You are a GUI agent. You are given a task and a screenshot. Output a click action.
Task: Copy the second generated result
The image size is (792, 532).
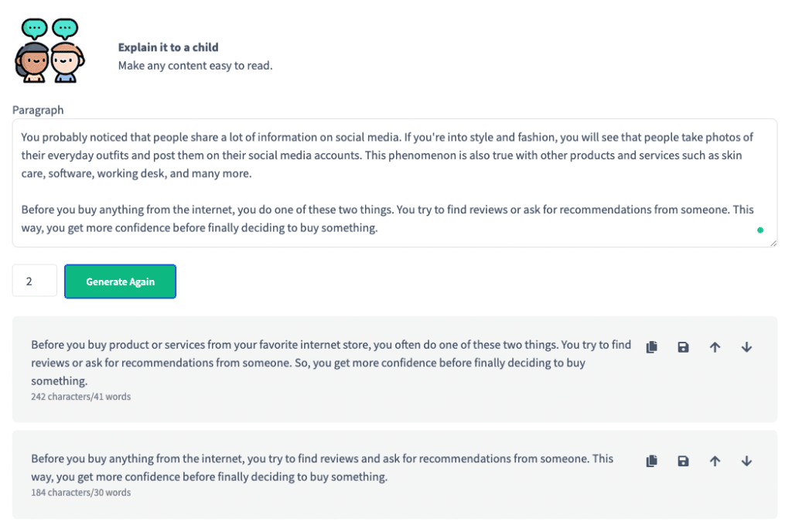[651, 461]
